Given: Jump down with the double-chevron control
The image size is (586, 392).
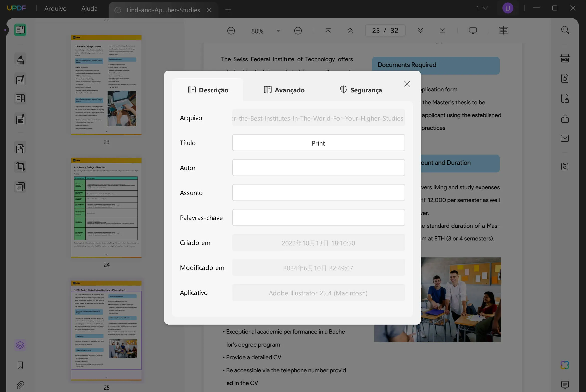Looking at the screenshot, I should coord(421,30).
